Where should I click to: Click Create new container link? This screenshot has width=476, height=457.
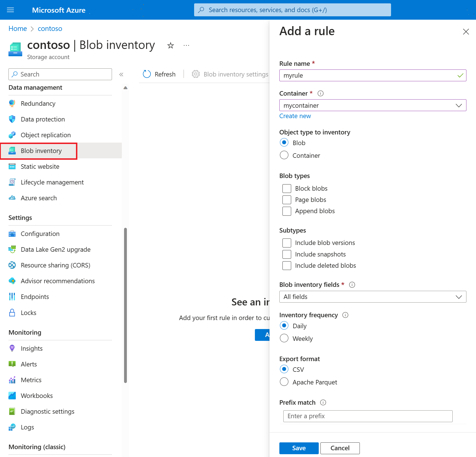click(295, 116)
